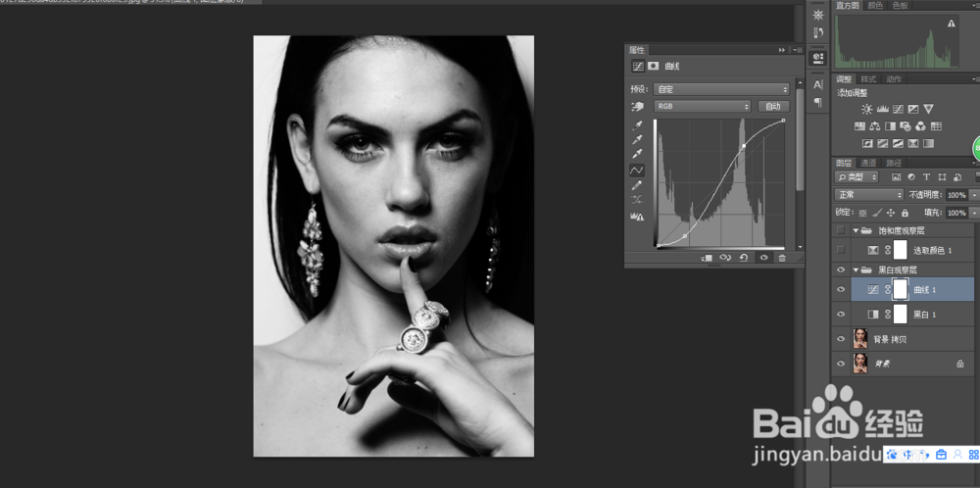Viewport: 980px width, 488px height.
Task: Add a Levels adjustment
Action: (x=883, y=110)
